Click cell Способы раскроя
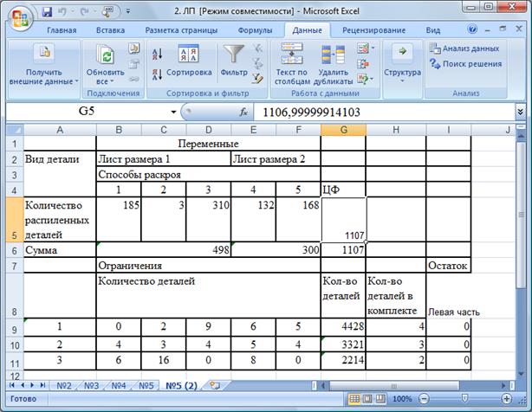Viewport: 532px width, 412px height. 208,175
